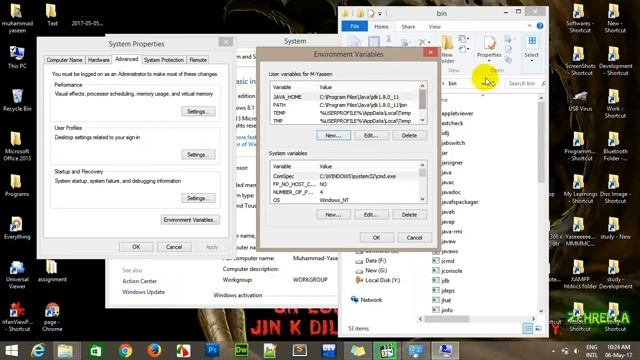Click Properties icon in bin window ribbon
Image resolution: width=640 pixels, height=360 pixels.
[x=489, y=48]
